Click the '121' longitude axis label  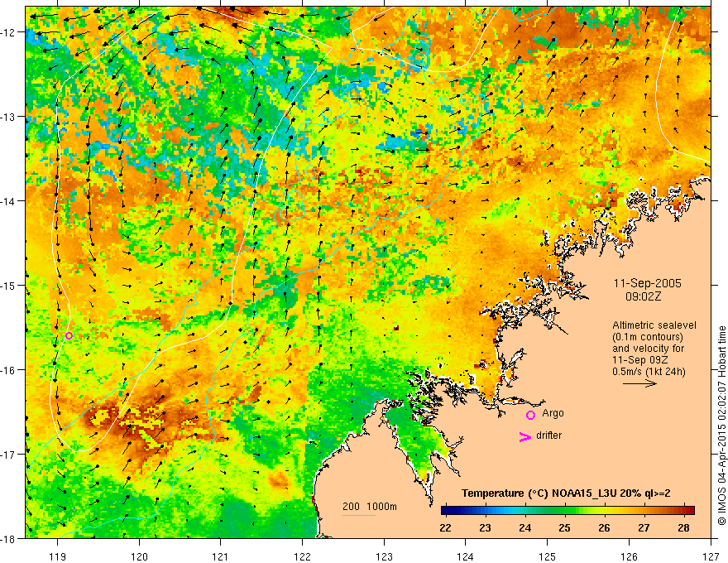[x=221, y=556]
